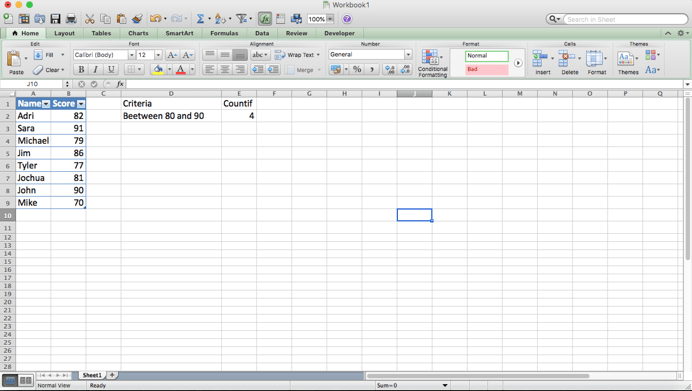This screenshot has width=692, height=391.
Task: Click the Cut scissors icon
Action: pos(90,19)
